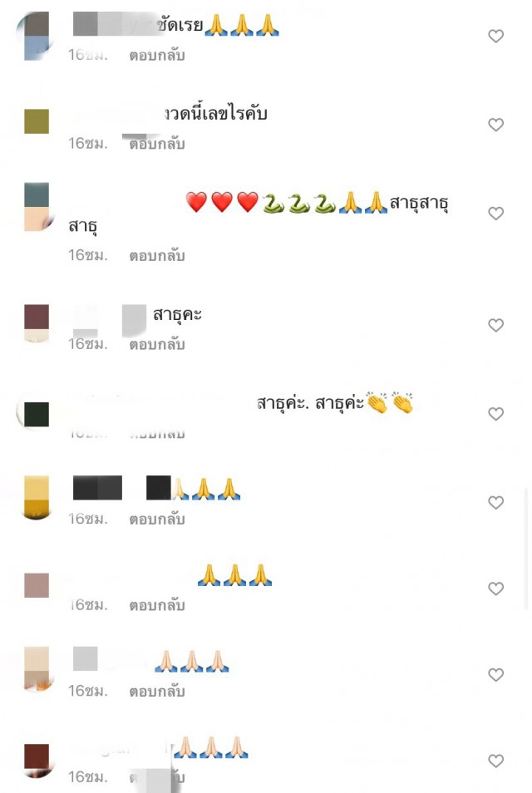The image size is (532, 793).
Task: Tap the heart on the bottom-most comment
Action: (495, 761)
